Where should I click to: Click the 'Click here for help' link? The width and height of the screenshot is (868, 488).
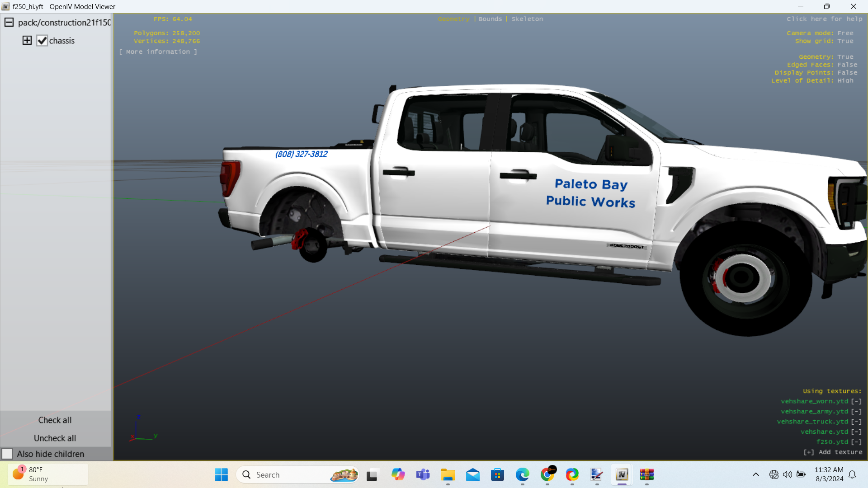tap(824, 19)
